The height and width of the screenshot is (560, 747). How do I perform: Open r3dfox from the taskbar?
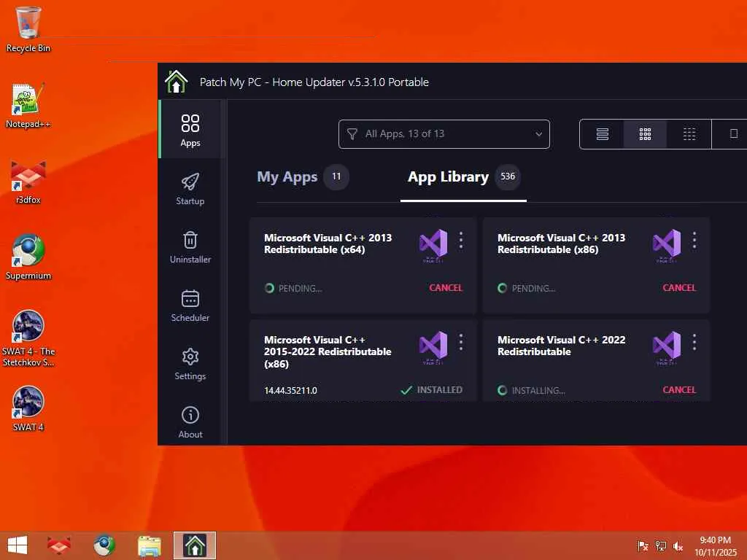58,545
